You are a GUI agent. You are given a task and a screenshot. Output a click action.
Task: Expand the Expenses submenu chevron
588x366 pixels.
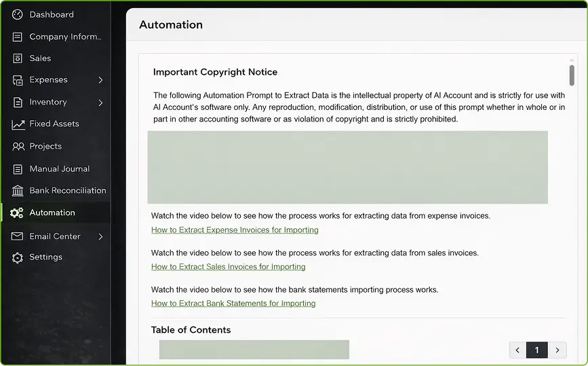click(x=100, y=80)
